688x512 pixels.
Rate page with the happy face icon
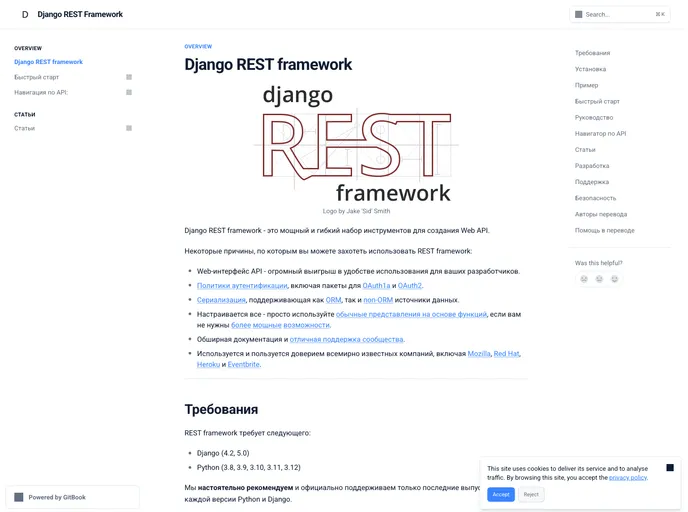[x=614, y=279]
